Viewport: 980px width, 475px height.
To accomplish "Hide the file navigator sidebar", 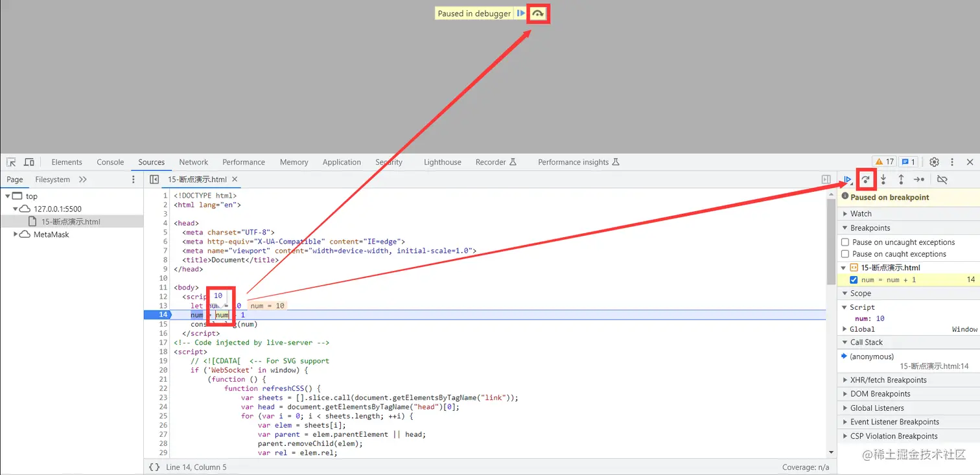I will pyautogui.click(x=154, y=180).
